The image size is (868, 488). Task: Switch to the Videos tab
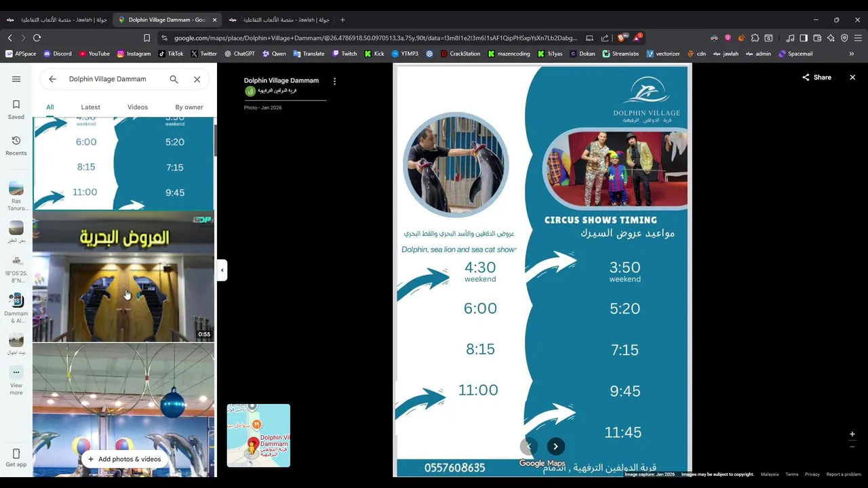click(x=138, y=107)
